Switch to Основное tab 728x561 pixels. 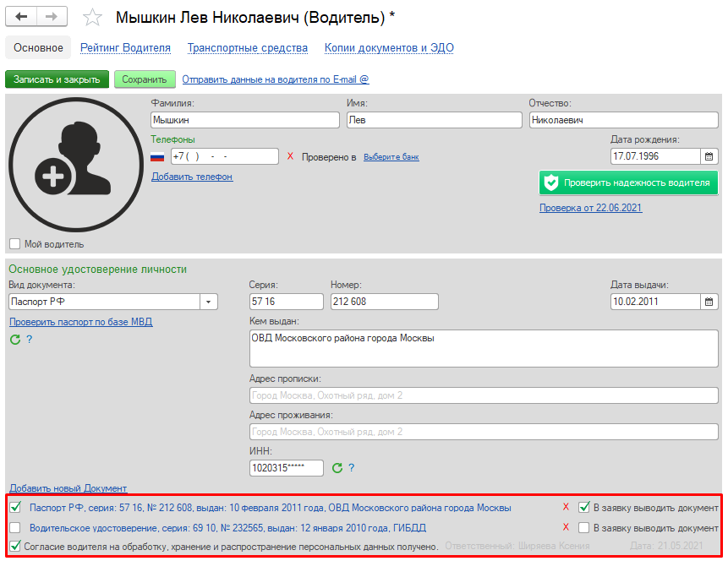[38, 48]
